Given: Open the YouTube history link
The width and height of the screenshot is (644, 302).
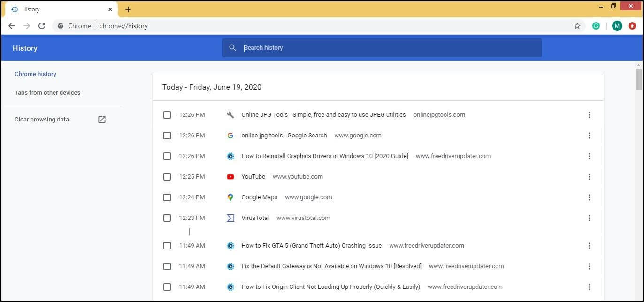Looking at the screenshot, I should click(x=253, y=177).
